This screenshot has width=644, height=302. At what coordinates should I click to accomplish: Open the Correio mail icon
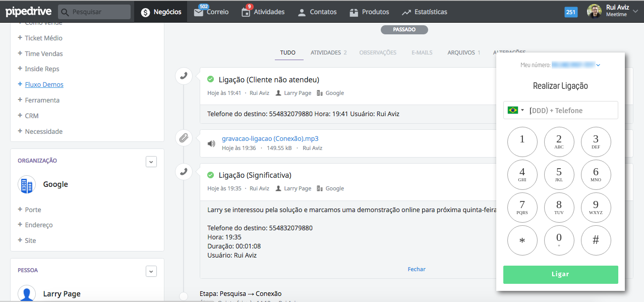point(199,12)
